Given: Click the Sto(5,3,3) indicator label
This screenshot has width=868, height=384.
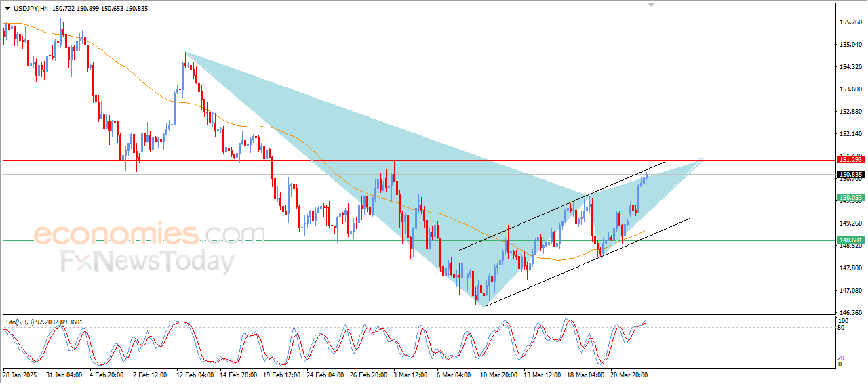Looking at the screenshot, I should 20,322.
